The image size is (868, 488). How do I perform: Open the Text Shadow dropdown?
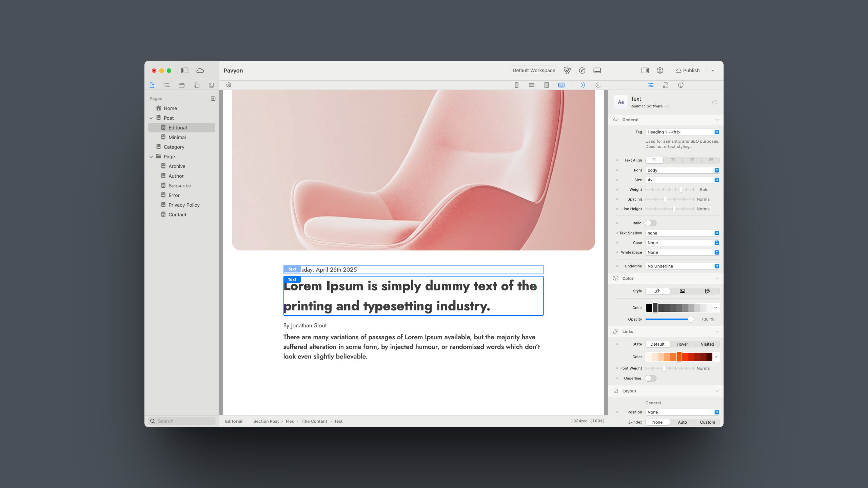[x=682, y=233]
